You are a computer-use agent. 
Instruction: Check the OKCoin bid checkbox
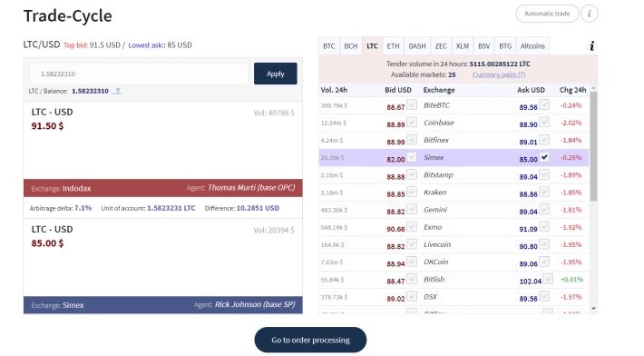[x=412, y=262]
